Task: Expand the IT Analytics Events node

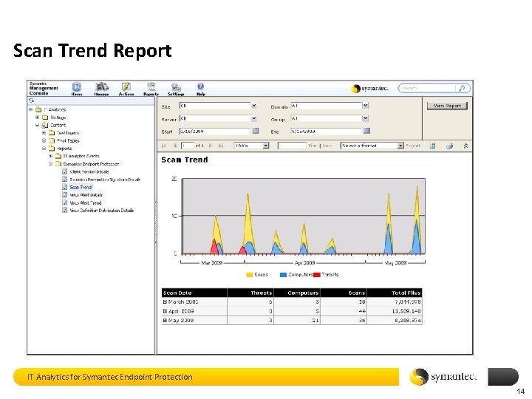Action: (x=50, y=156)
